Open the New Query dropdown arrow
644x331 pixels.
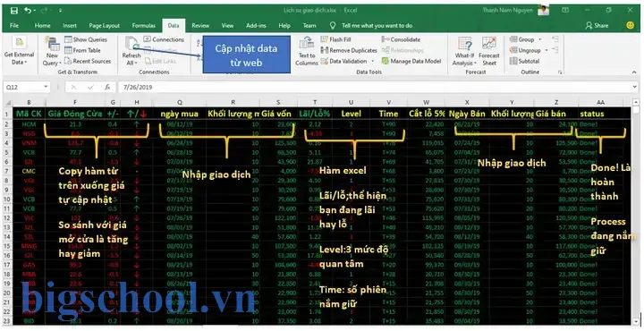[x=60, y=63]
